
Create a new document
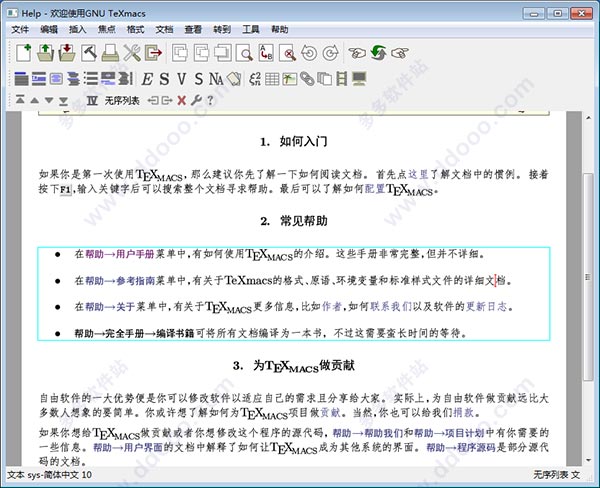[x=24, y=53]
